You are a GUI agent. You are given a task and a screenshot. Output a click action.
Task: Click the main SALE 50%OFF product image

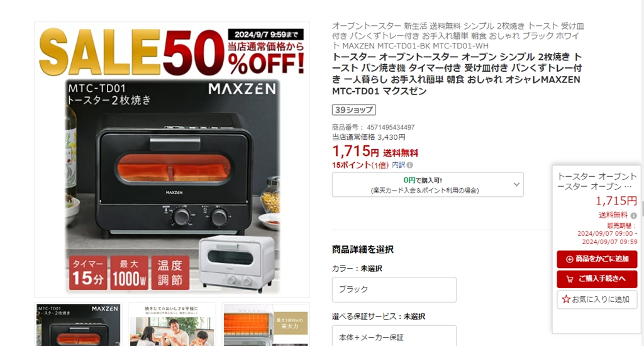tap(172, 159)
